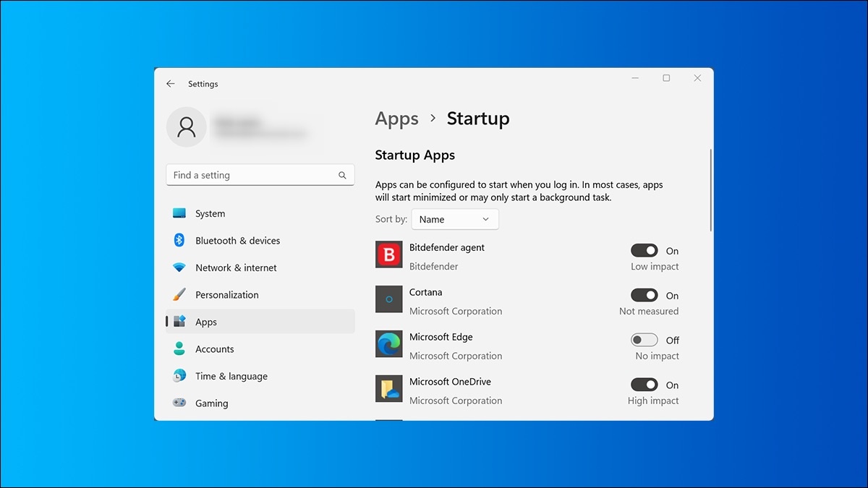The image size is (868, 488).
Task: Click the back arrow in Settings
Action: pyautogui.click(x=171, y=84)
